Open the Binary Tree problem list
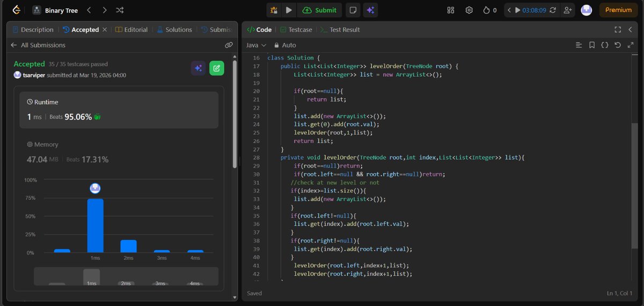The image size is (644, 306). (55, 10)
